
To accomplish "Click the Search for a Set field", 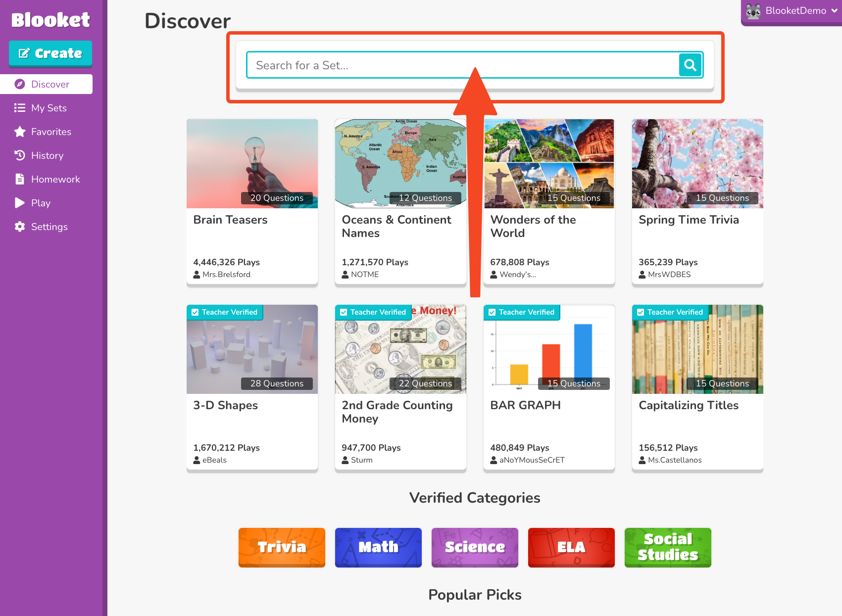I will [x=463, y=65].
